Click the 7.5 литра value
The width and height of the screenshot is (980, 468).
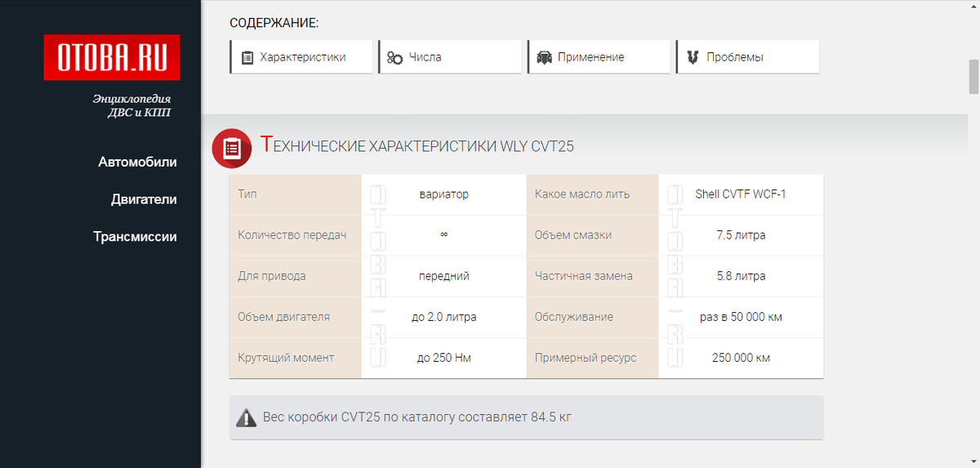tap(741, 235)
